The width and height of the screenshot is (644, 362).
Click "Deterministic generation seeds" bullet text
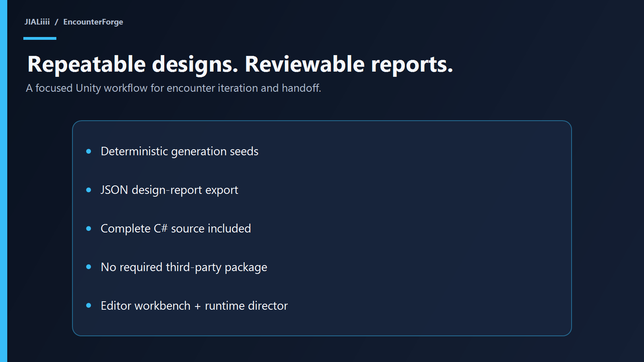point(180,151)
